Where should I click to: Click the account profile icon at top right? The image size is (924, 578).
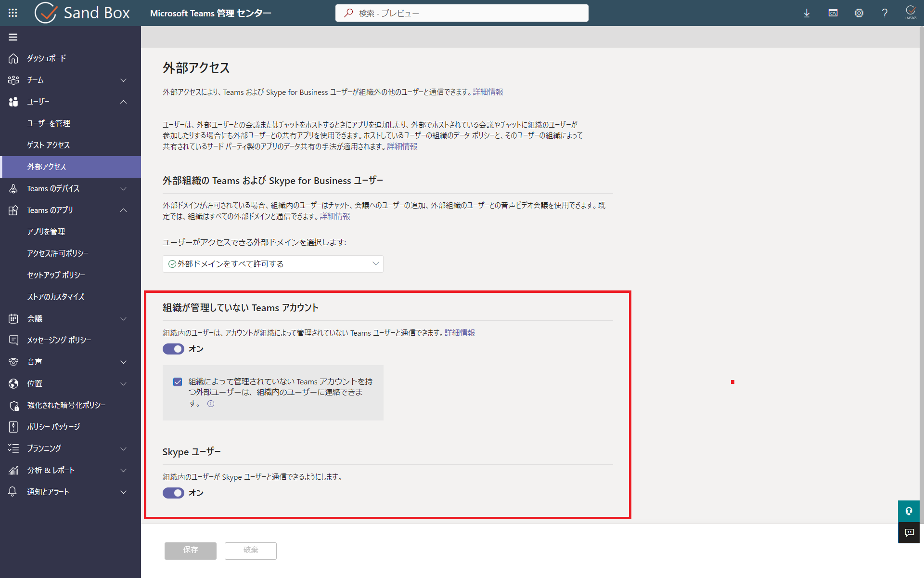coord(911,12)
